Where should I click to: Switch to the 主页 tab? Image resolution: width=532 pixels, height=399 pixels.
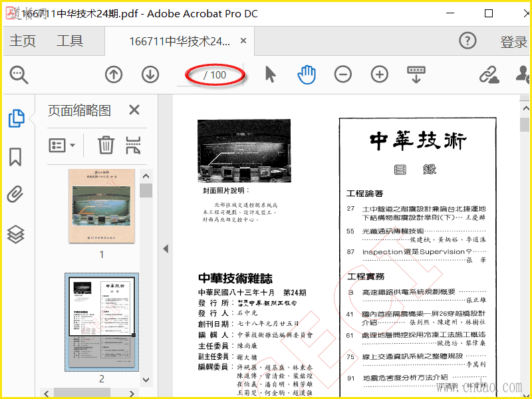coord(23,41)
